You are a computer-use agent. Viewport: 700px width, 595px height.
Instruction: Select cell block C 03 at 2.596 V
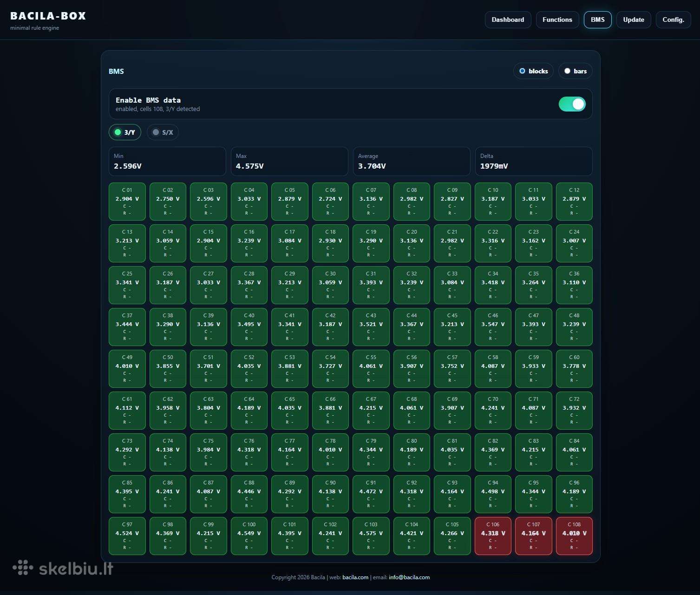click(x=209, y=202)
